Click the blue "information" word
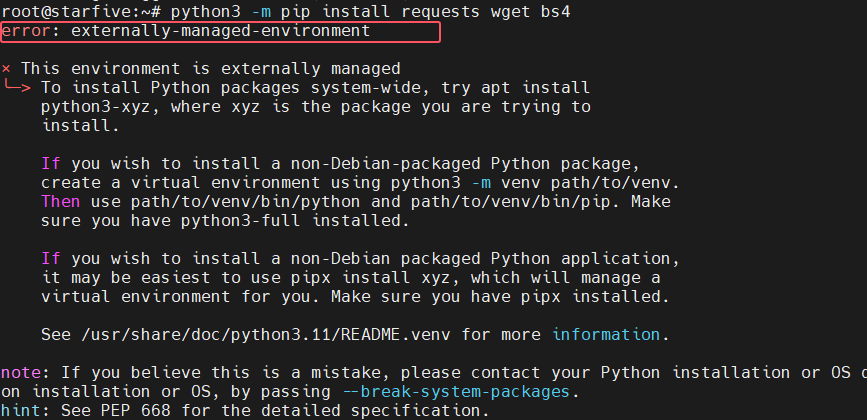 (x=606, y=334)
